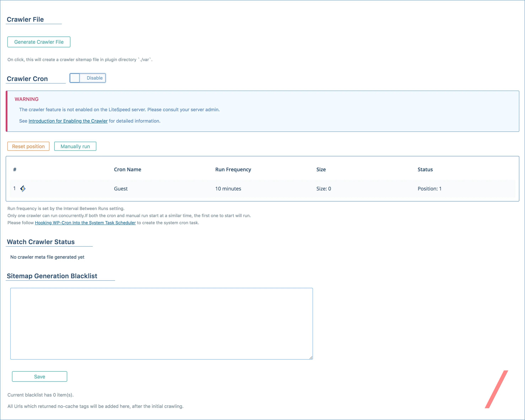
Task: Toggle the Crawler Cron Disable switch
Action: 88,78
